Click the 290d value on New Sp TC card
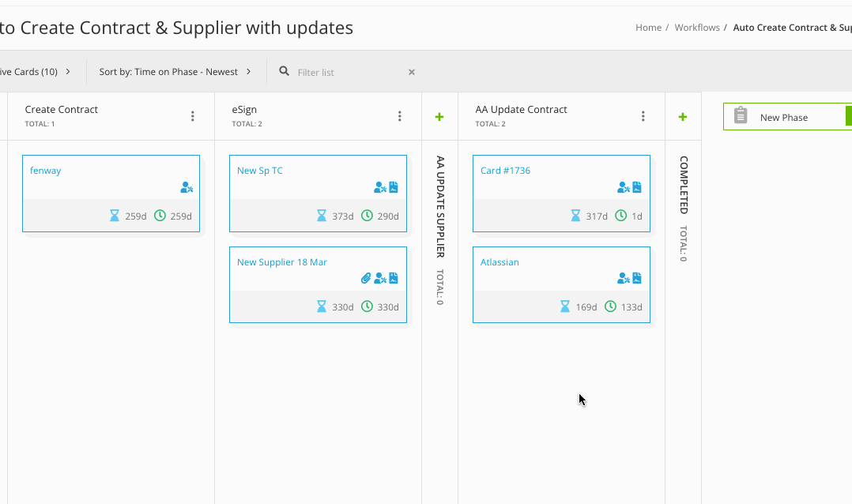Screen dimensions: 852x504 pos(388,216)
